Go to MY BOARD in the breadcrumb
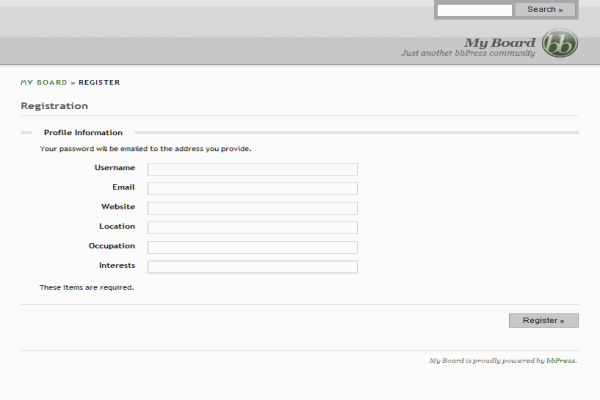The image size is (600, 400). pyautogui.click(x=44, y=82)
